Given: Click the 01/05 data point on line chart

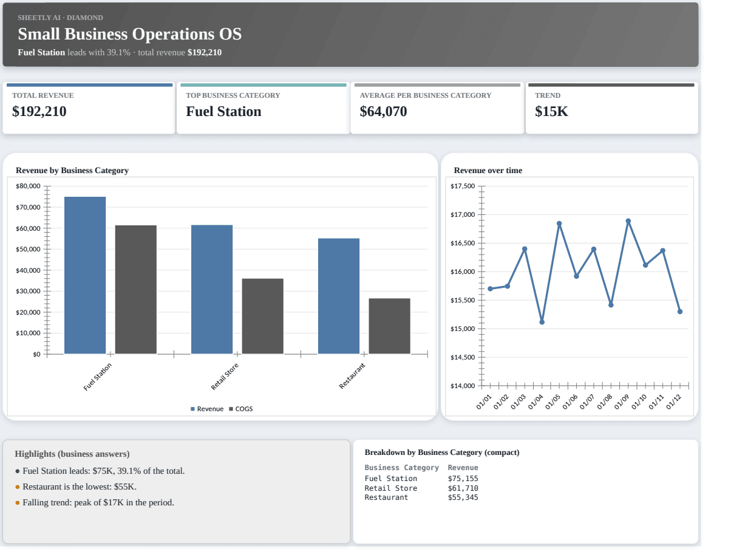Looking at the screenshot, I should pos(559,224).
